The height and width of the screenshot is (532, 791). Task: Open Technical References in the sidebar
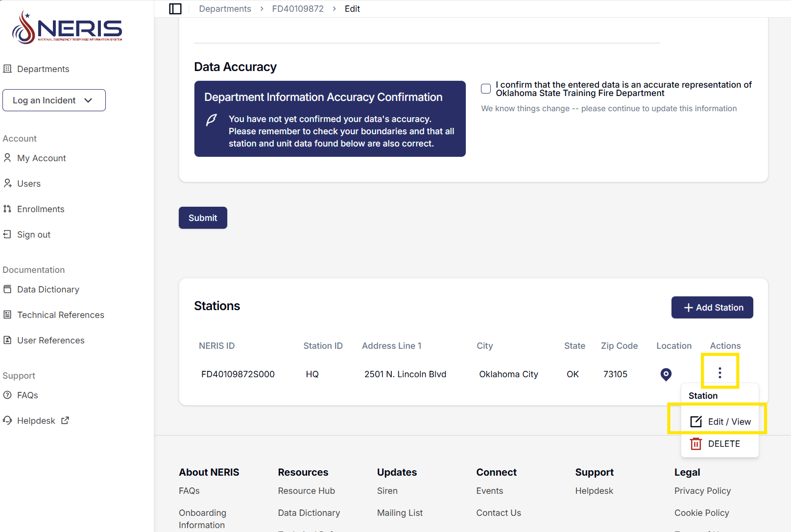coord(60,315)
